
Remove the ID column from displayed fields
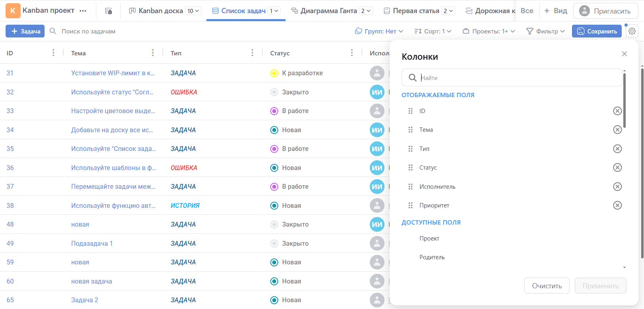[x=617, y=111]
